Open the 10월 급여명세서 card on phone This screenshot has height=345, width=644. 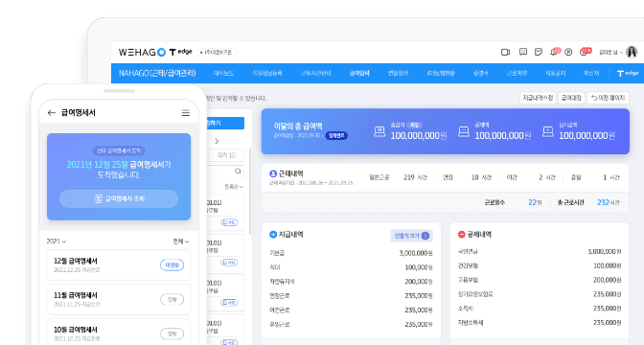[119, 332]
